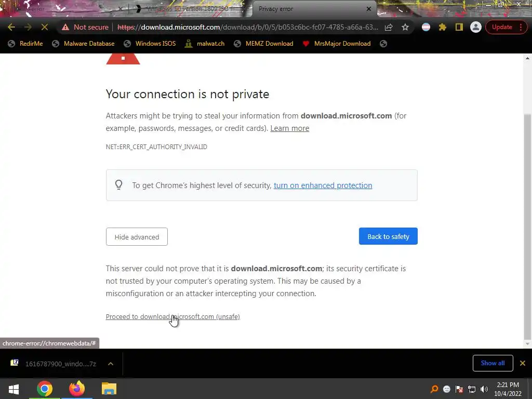Open the clock showing 2:21 PM
This screenshot has height=399, width=532.
(x=508, y=389)
